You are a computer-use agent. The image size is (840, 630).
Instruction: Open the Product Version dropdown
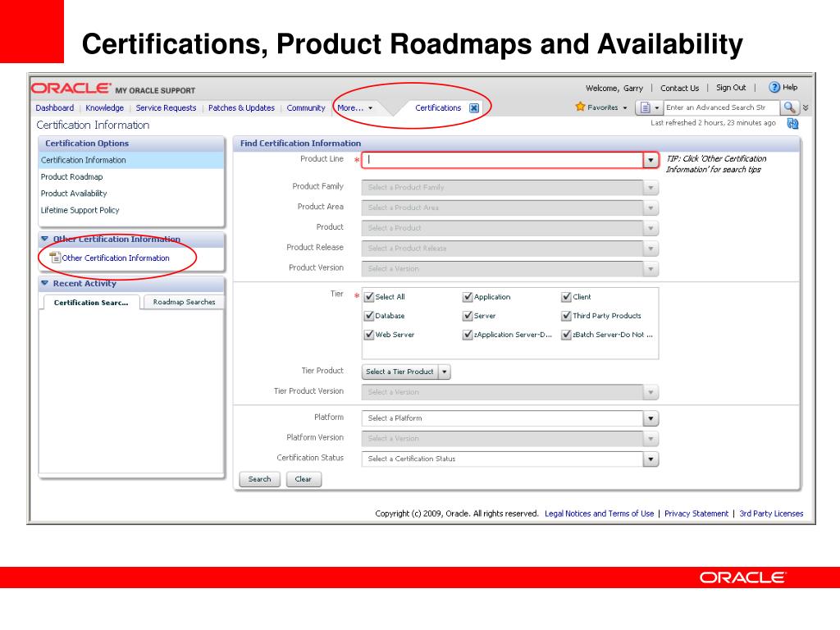(510, 269)
